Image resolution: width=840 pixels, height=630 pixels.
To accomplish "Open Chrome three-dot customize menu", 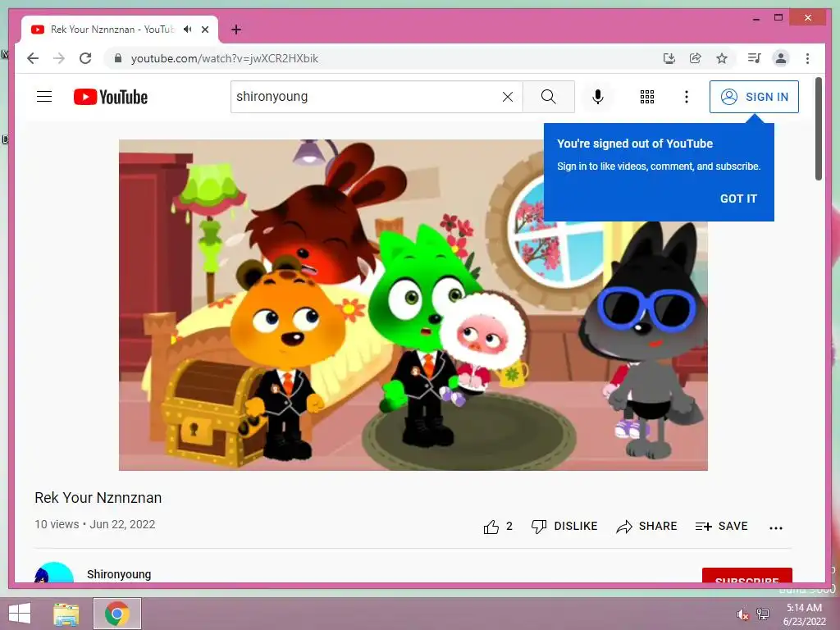I will tap(807, 58).
